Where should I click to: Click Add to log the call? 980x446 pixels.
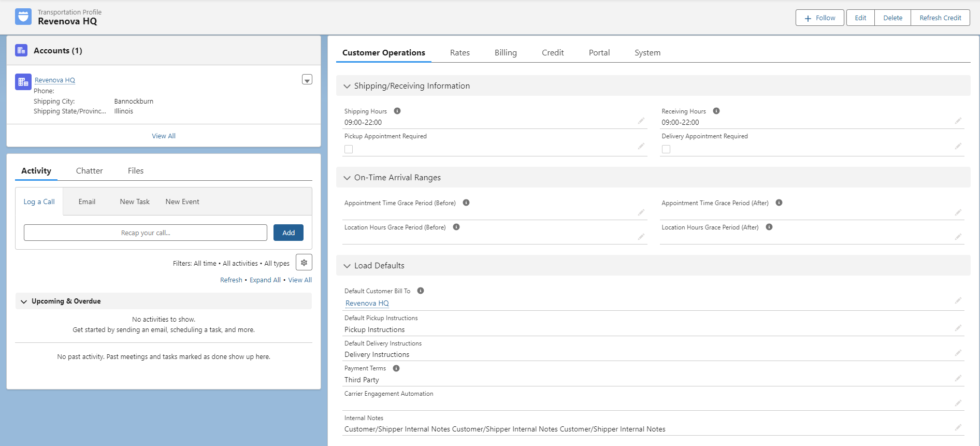[x=289, y=233]
